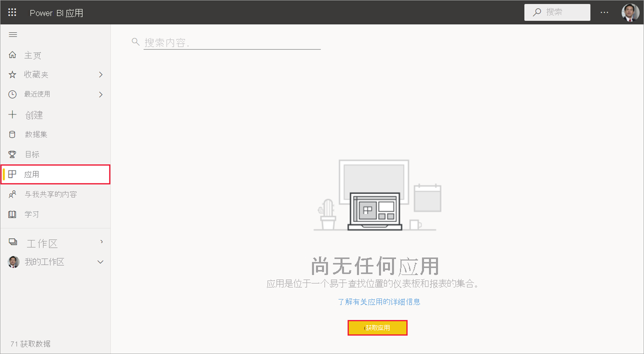Click the Apps (应用) grid icon
This screenshot has height=354, width=644.
[13, 174]
